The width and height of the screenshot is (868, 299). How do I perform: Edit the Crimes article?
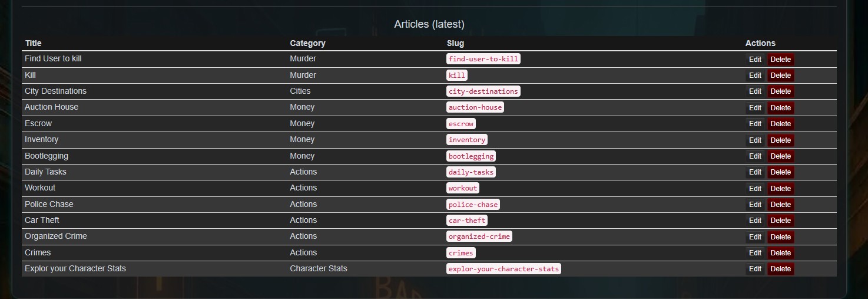click(755, 253)
